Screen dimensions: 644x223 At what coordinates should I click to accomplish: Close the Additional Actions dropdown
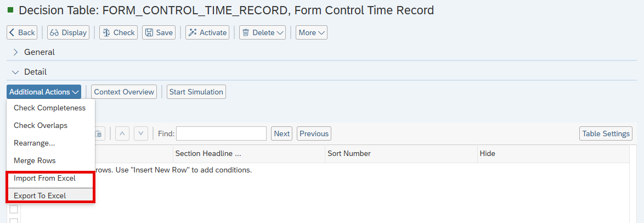[x=44, y=92]
